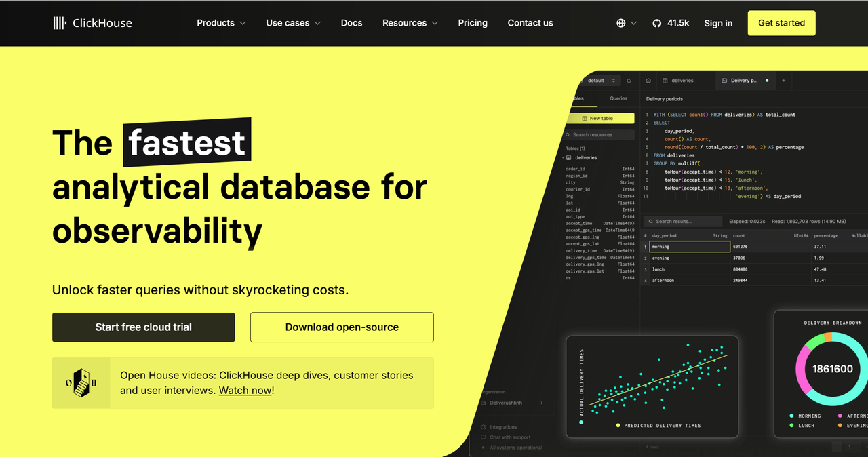Screen dimensions: 868x457
Task: Click the delivery_gps_lat column in the tree
Action: [585, 271]
